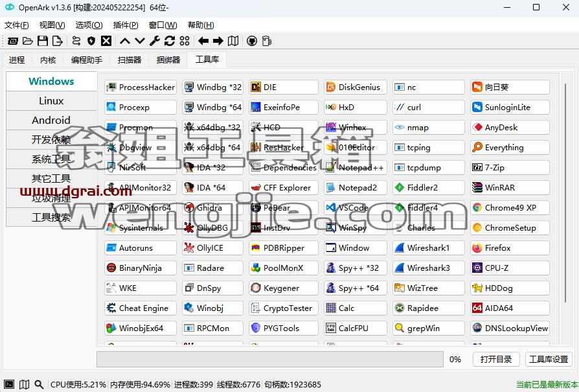The width and height of the screenshot is (579, 392).
Task: Click the GitHub icon in toolbar
Action: point(252,41)
